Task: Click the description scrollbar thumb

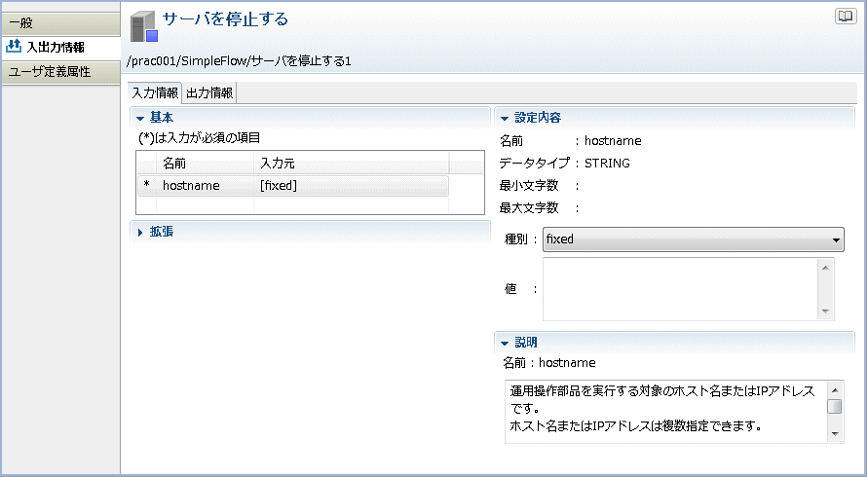Action: pos(835,407)
